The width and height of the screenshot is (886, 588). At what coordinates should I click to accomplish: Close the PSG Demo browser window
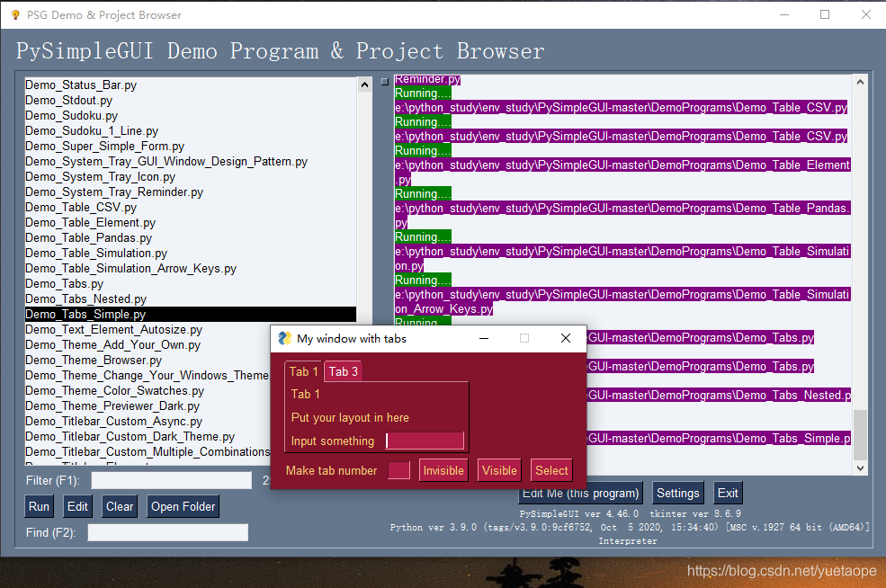pos(865,14)
